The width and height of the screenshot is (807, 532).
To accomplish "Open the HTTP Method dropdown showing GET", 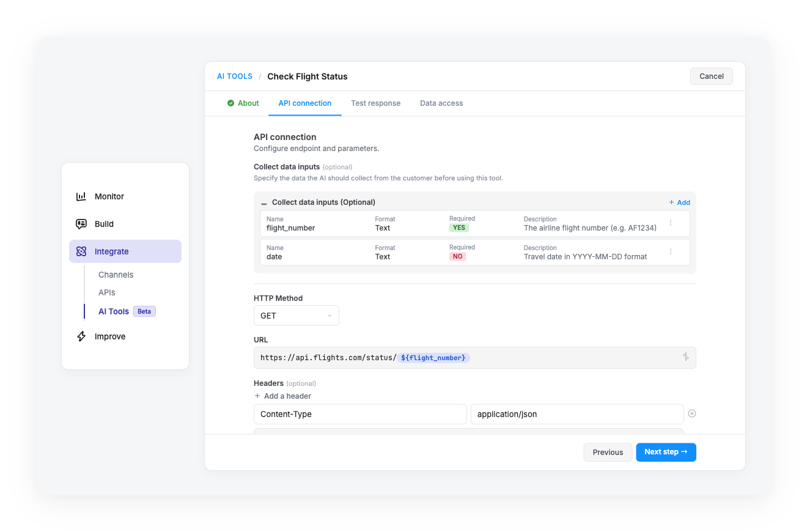I will point(296,315).
